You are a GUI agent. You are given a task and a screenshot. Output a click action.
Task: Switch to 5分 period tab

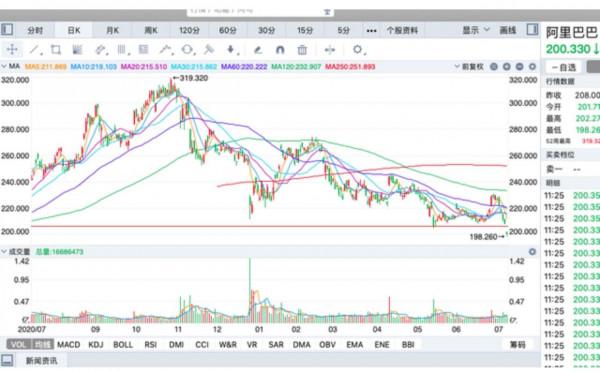pyautogui.click(x=343, y=31)
